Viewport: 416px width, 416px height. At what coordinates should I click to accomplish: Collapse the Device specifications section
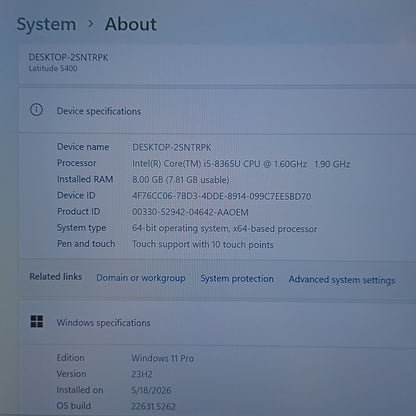coord(217,111)
